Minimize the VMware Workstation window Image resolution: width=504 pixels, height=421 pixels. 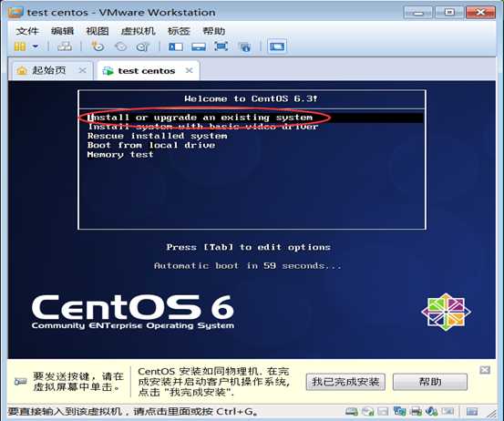pyautogui.click(x=417, y=13)
